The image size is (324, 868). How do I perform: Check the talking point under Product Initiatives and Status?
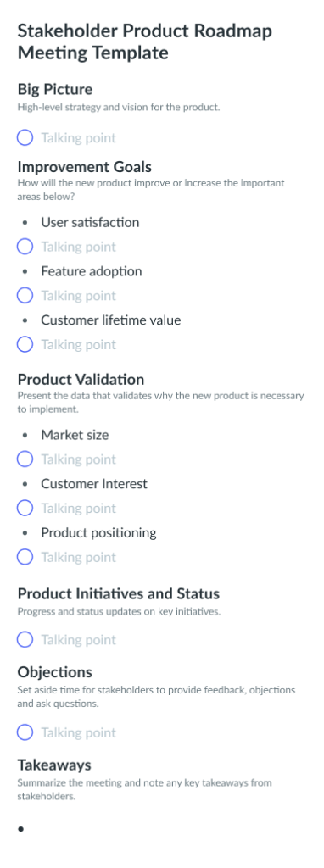[x=25, y=640]
